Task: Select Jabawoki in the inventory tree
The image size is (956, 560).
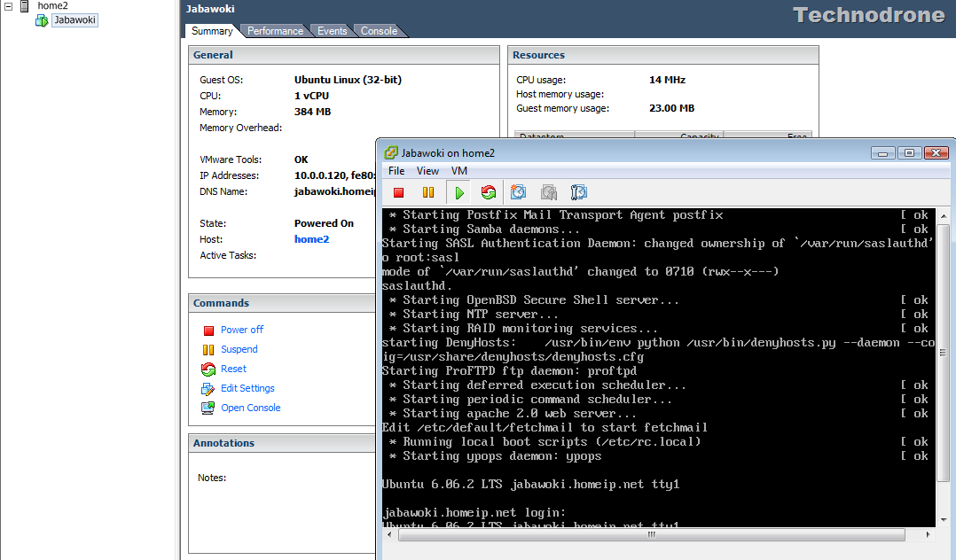Action: coord(74,20)
